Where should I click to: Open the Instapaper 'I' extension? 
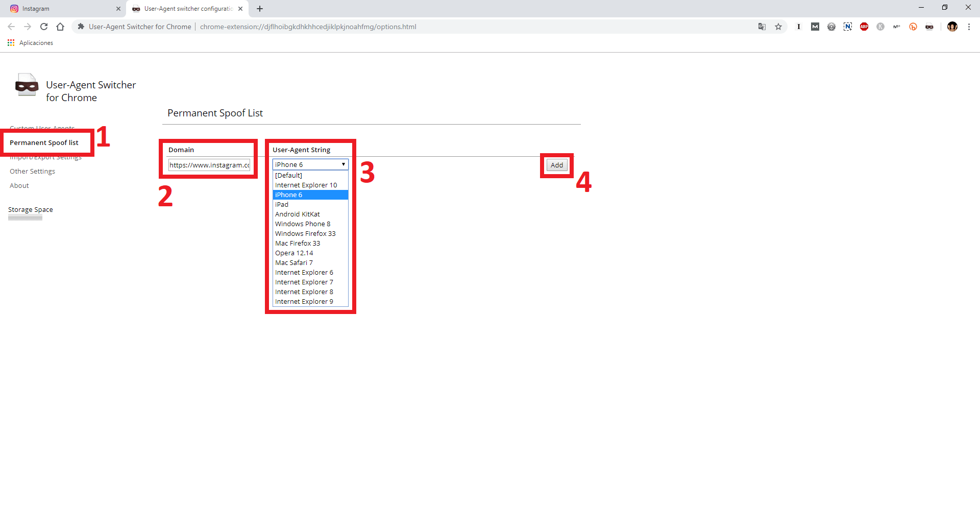click(x=799, y=27)
